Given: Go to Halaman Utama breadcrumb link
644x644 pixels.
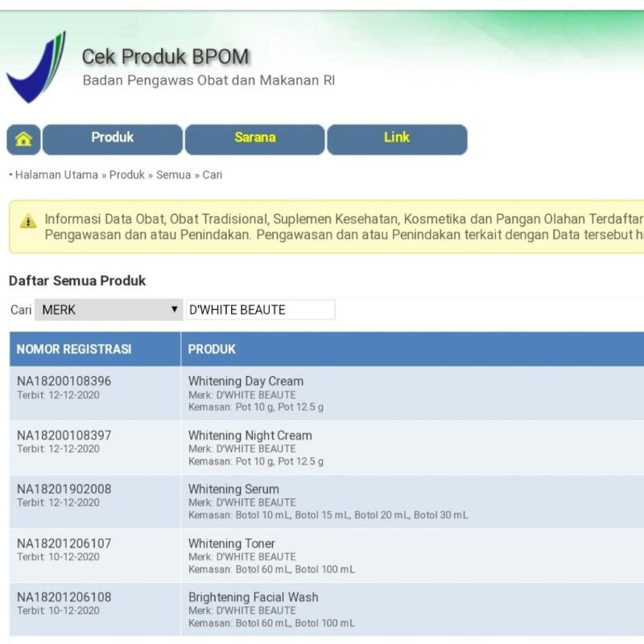Looking at the screenshot, I should point(56,175).
